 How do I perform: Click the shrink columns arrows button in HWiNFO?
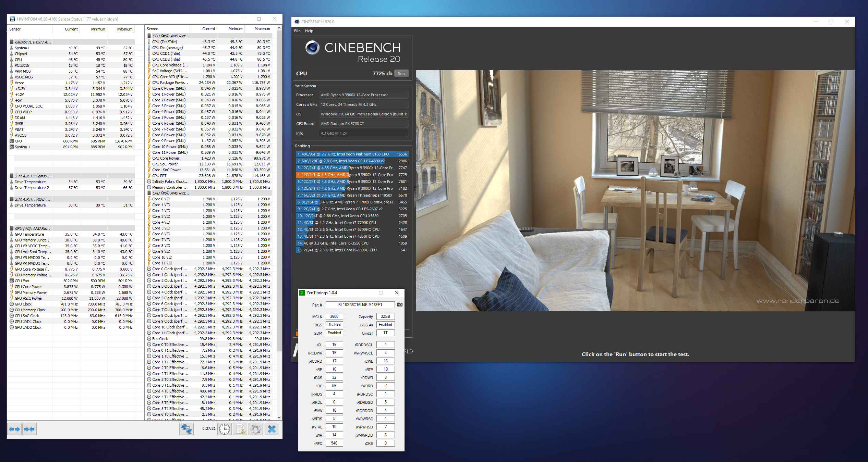[x=29, y=429]
